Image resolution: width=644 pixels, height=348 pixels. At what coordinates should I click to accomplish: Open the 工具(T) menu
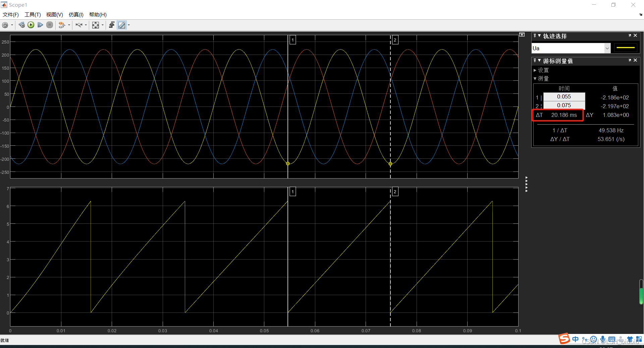click(33, 15)
